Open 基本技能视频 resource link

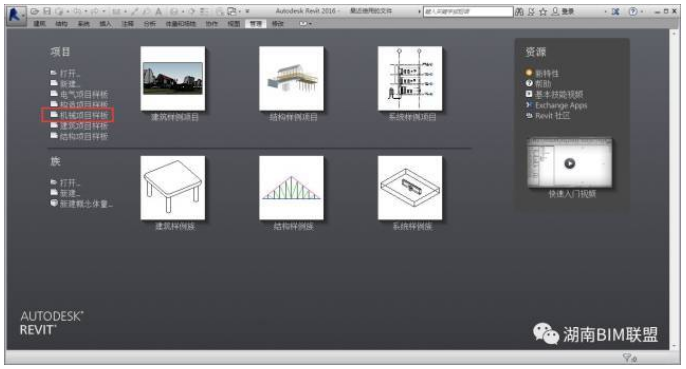[x=559, y=95]
